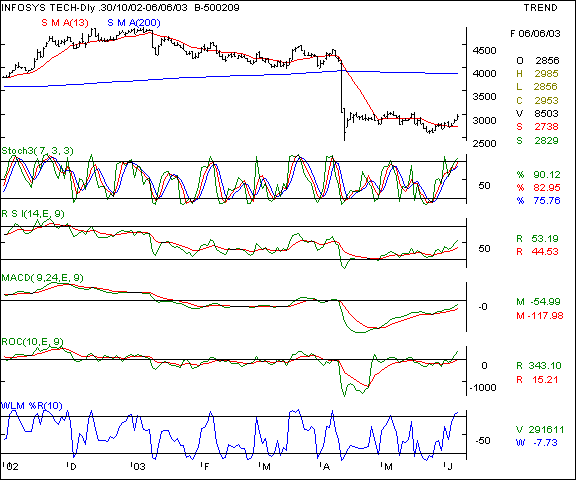The image size is (576, 480).
Task: Click the RSI value 44.53
Action: pos(545,252)
